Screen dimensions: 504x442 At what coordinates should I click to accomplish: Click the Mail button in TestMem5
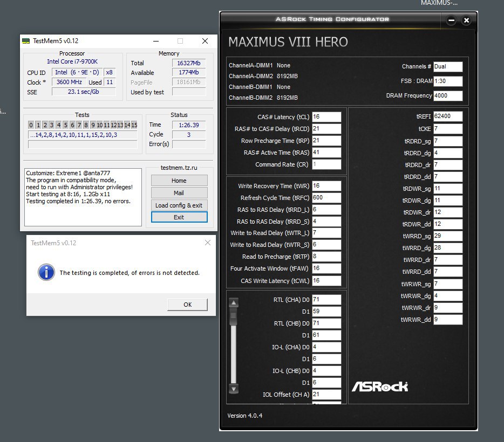point(179,192)
